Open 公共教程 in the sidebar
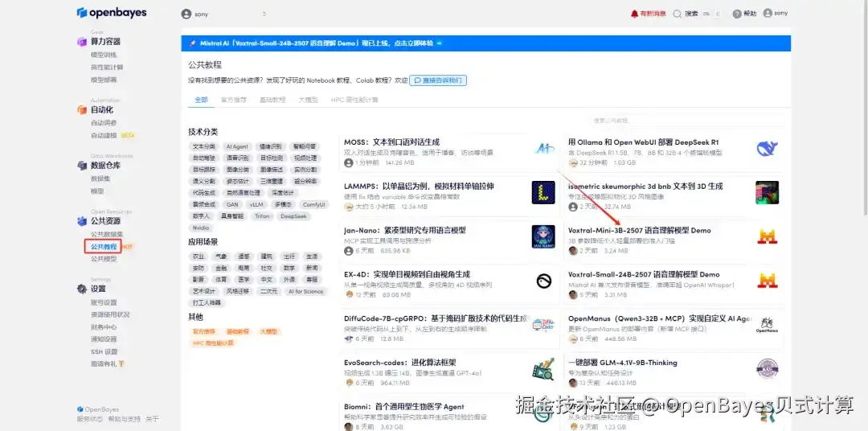The height and width of the screenshot is (431, 868). [x=104, y=247]
